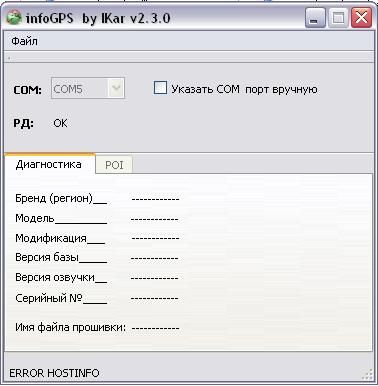Click the COM5 combo box field
The width and height of the screenshot is (378, 386).
pyautogui.click(x=88, y=88)
